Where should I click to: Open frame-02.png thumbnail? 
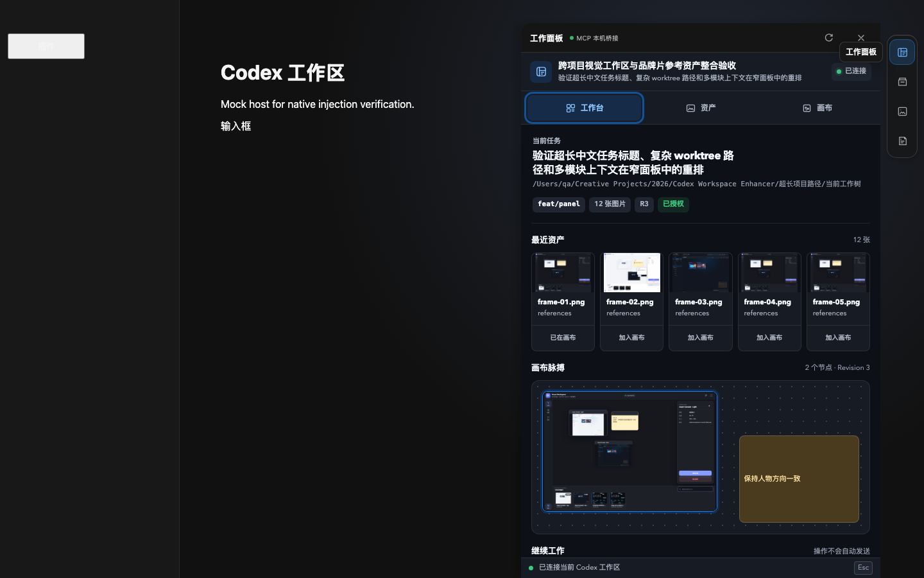[631, 272]
